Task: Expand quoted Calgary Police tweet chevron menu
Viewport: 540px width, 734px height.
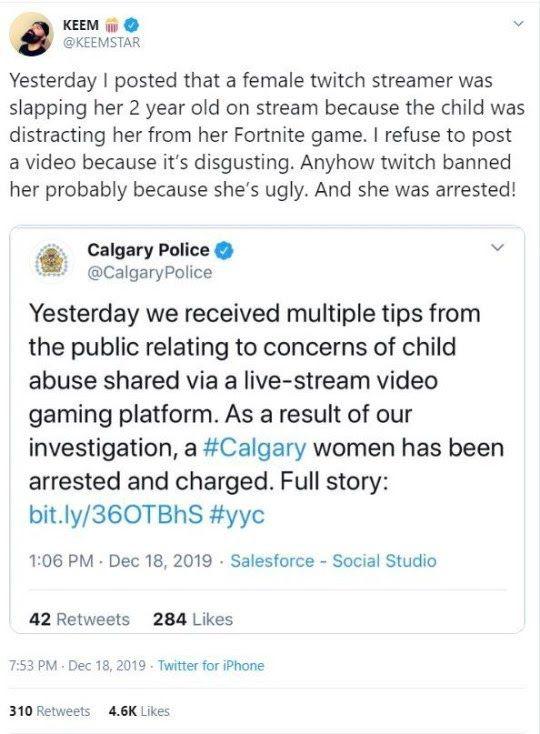Action: [497, 247]
